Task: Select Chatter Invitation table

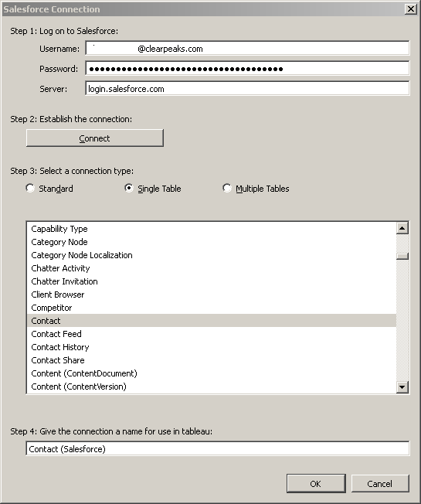Action: tap(212, 281)
